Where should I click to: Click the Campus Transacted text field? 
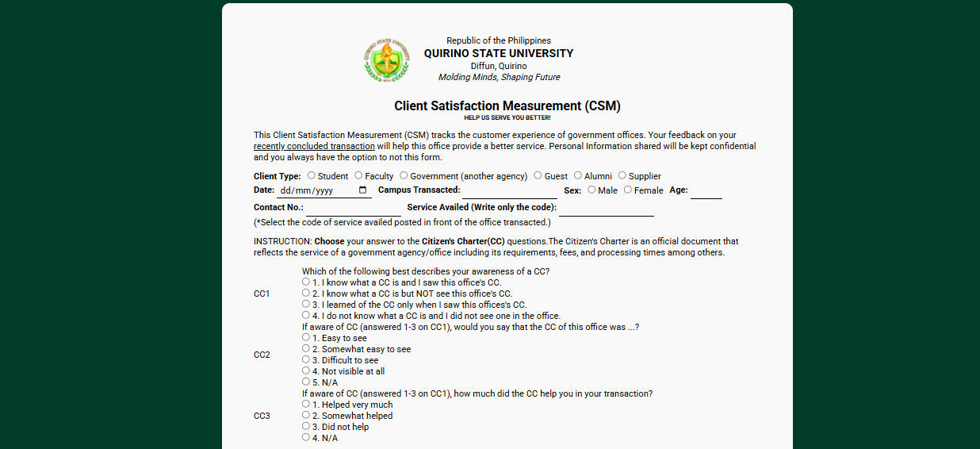point(510,191)
